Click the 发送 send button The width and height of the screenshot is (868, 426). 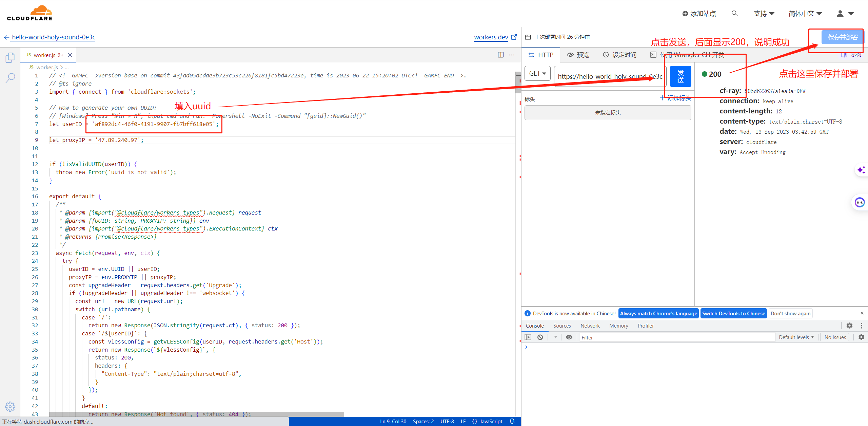(x=680, y=76)
